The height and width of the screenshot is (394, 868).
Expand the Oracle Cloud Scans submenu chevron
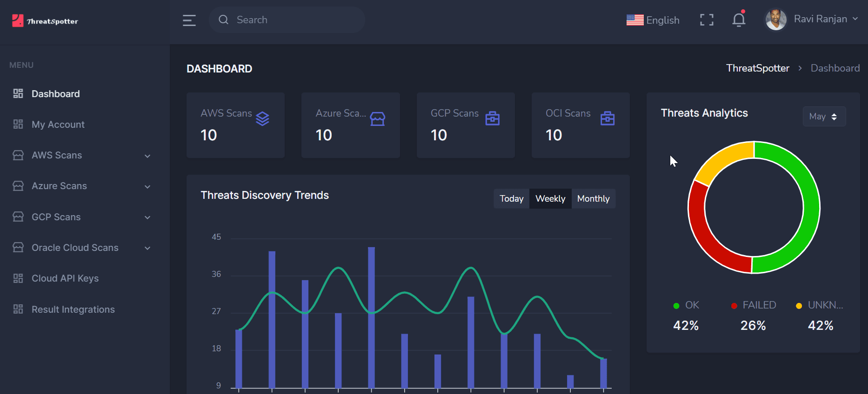[147, 248]
